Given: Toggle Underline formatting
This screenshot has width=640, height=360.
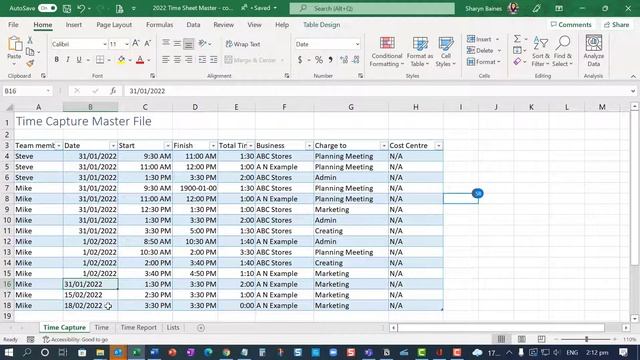Looking at the screenshot, I should click(79, 60).
